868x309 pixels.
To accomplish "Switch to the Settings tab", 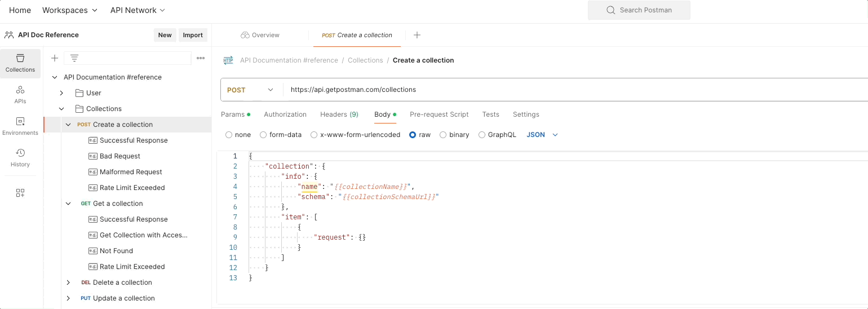I will click(x=526, y=114).
